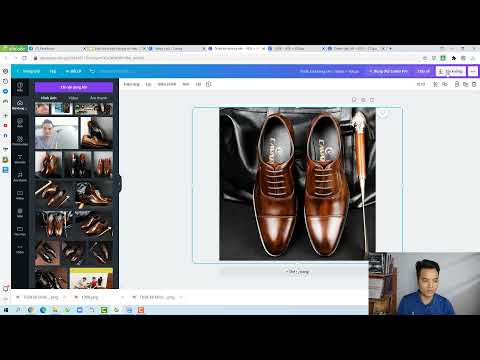
Task: Open the More section in sidebar
Action: click(x=20, y=249)
